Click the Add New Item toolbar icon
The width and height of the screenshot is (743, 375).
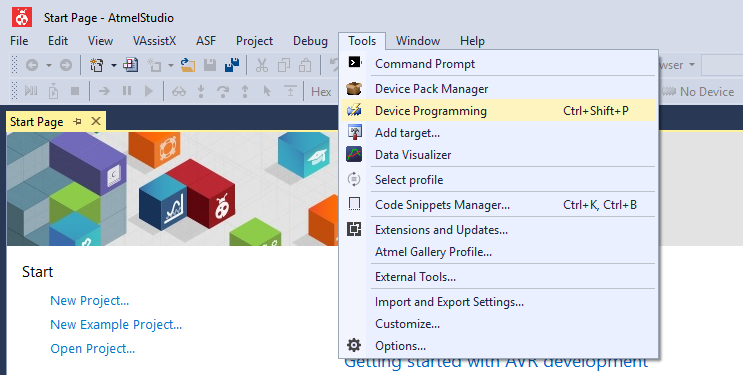click(x=154, y=65)
